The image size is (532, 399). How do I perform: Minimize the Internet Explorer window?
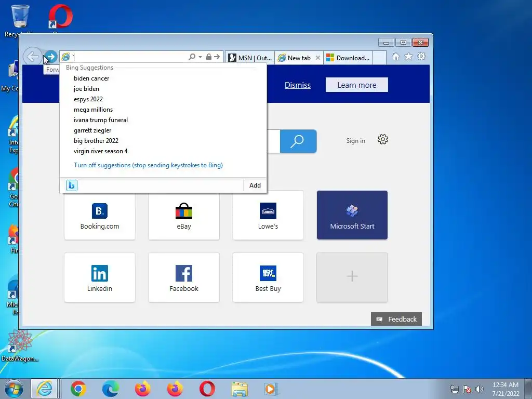386,43
